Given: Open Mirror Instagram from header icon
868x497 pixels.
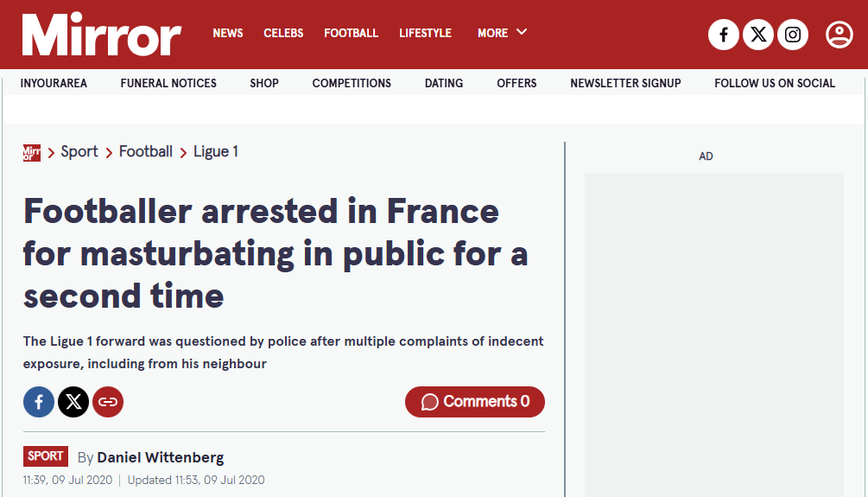Looking at the screenshot, I should pos(793,35).
